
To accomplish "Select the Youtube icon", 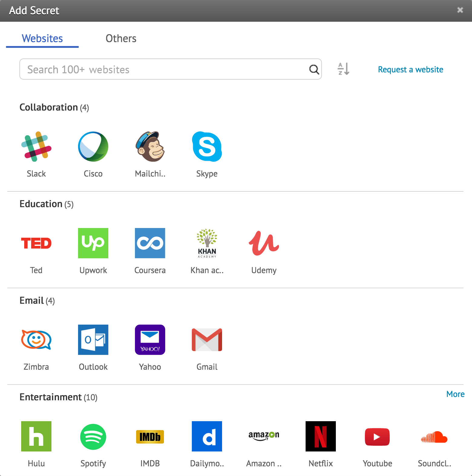I will tap(377, 436).
